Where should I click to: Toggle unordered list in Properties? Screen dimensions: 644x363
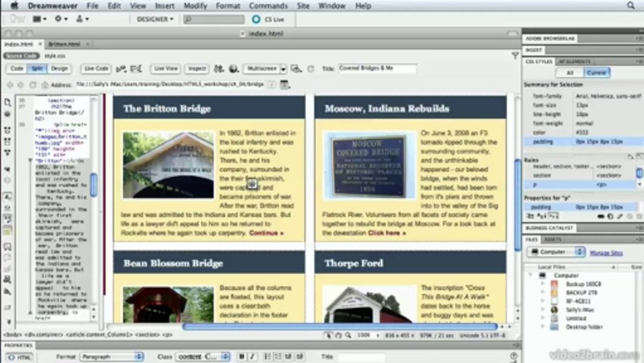click(267, 356)
